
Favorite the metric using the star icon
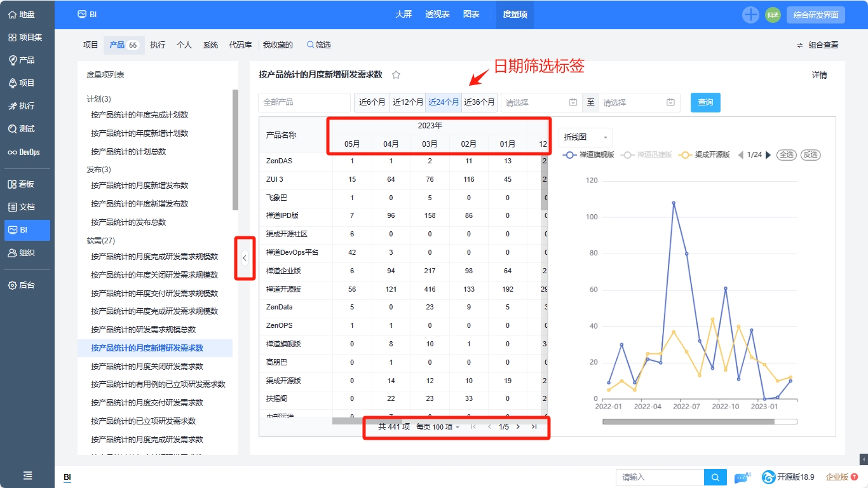[x=396, y=74]
